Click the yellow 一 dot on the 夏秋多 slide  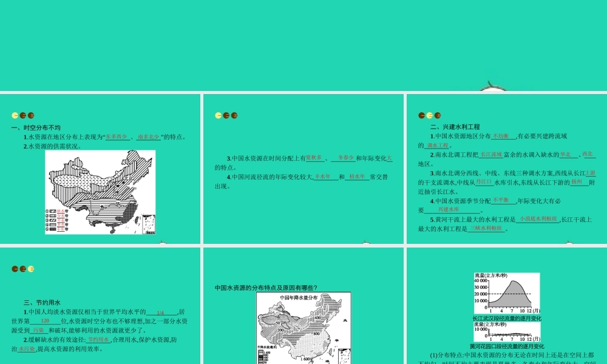219,115
